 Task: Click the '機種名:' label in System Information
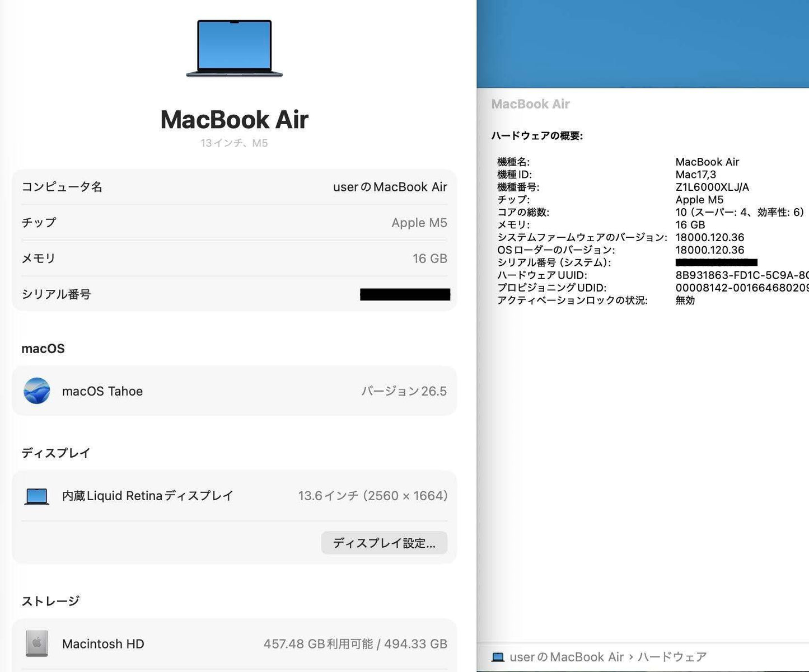(x=513, y=162)
